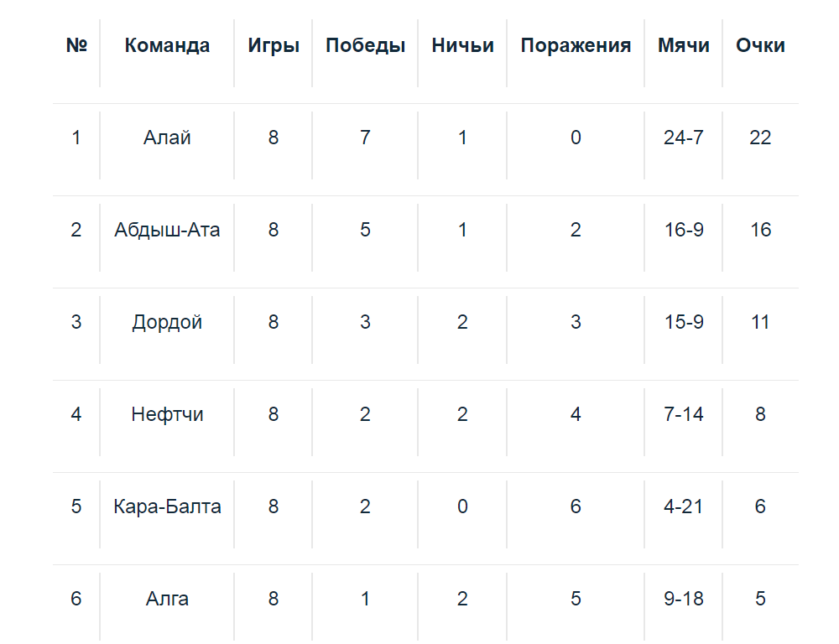Click the Победы column header
The height and width of the screenshot is (644, 839).
coord(365,45)
